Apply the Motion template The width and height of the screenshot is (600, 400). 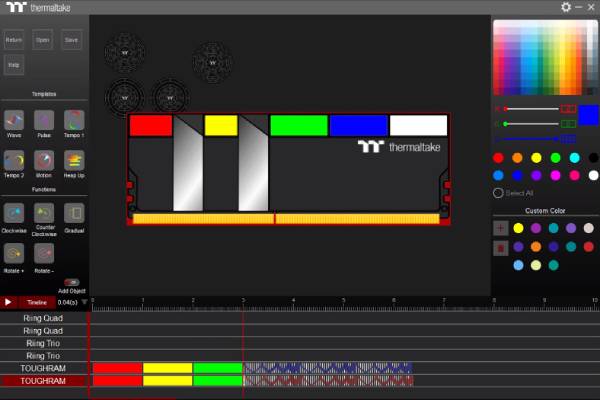click(x=44, y=160)
